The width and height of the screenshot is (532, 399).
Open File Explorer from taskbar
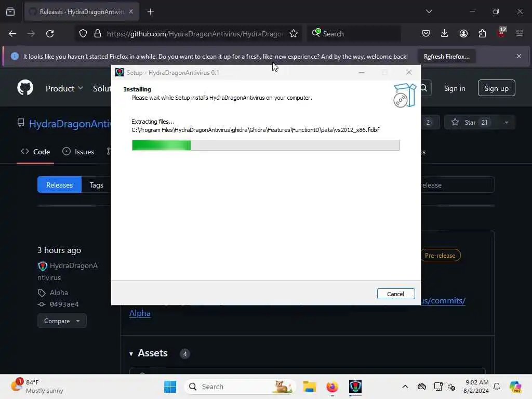point(310,387)
